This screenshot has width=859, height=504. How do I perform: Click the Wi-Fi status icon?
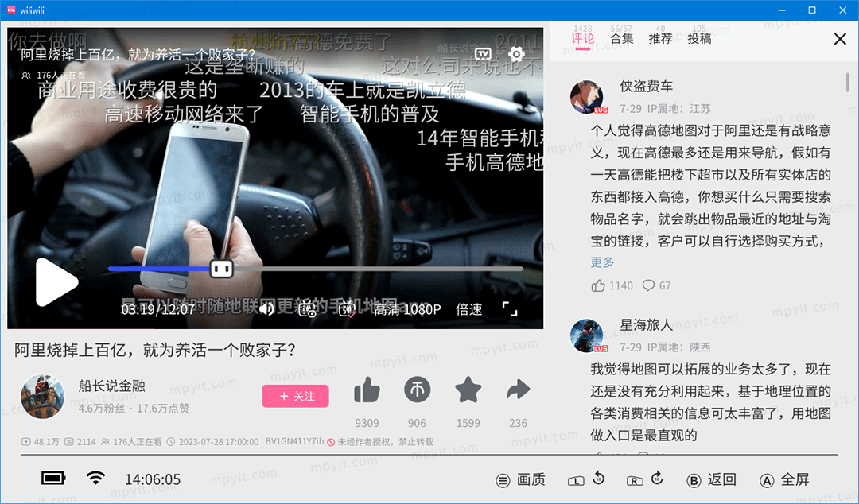96,478
